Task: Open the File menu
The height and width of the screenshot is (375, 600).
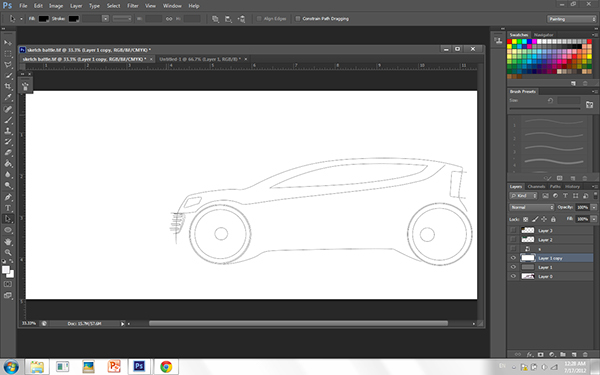Action: pyautogui.click(x=23, y=6)
